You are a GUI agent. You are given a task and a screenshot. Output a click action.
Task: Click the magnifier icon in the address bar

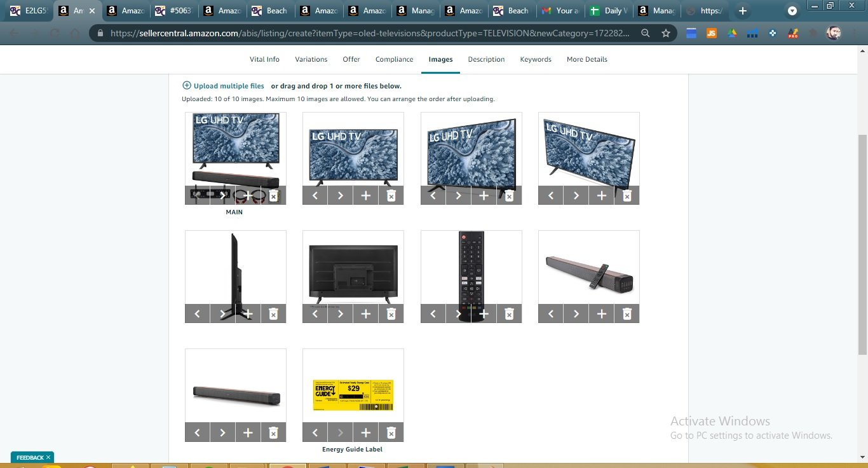[646, 32]
